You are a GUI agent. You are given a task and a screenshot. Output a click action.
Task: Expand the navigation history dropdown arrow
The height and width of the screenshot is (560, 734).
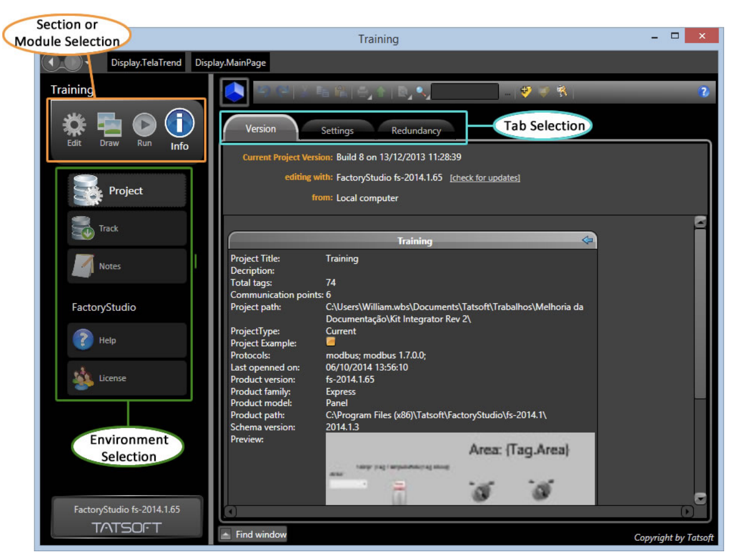point(88,63)
